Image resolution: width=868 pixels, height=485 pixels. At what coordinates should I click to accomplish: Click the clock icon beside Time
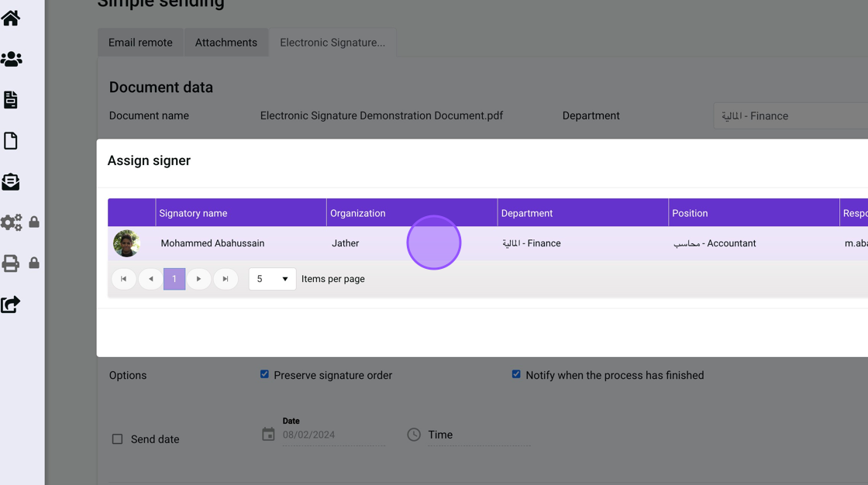[414, 435]
